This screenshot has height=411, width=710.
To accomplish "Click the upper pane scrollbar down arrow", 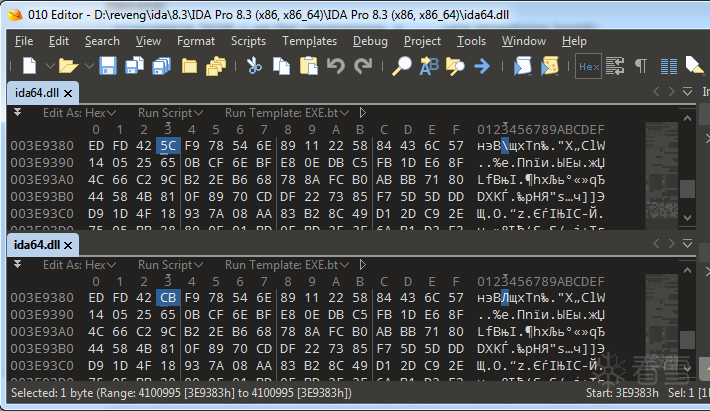I will pyautogui.click(x=687, y=218).
